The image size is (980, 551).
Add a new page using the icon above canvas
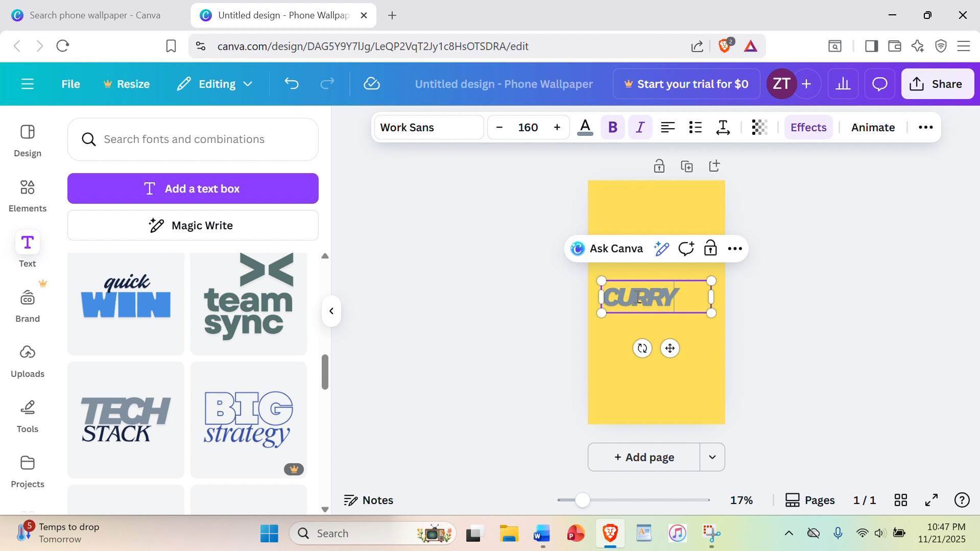(x=714, y=166)
